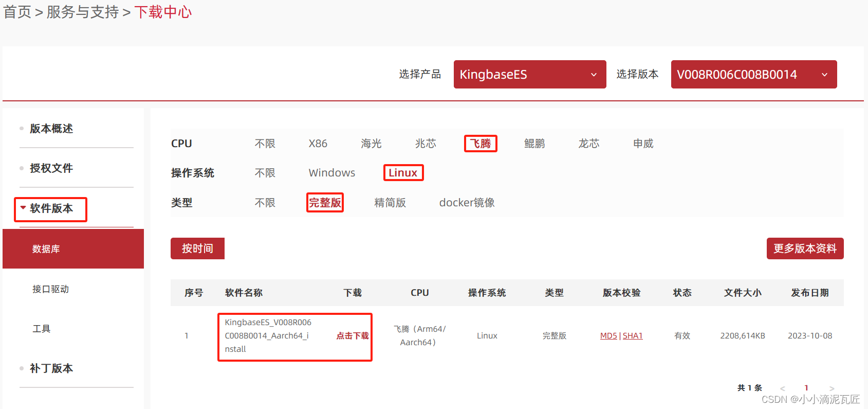Click the 文件大小 column header
The height and width of the screenshot is (409, 868).
(743, 293)
